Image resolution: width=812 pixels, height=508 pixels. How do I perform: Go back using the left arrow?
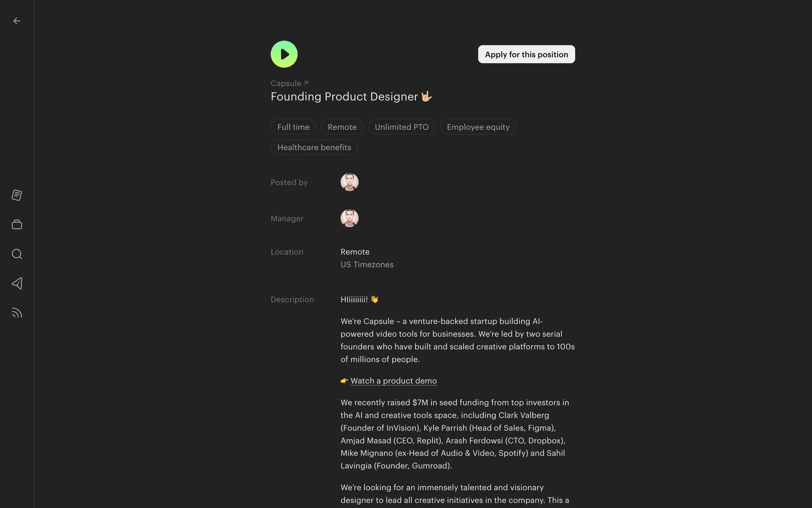(x=17, y=21)
